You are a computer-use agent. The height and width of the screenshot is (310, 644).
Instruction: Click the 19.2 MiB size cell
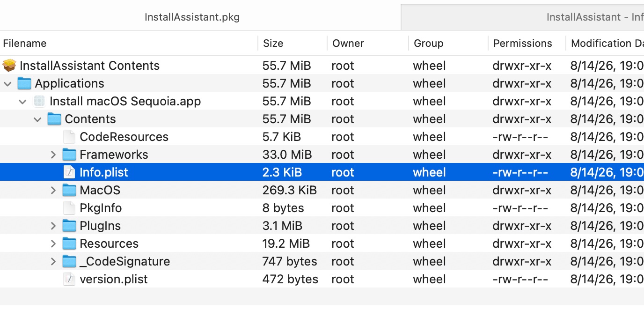pos(286,244)
